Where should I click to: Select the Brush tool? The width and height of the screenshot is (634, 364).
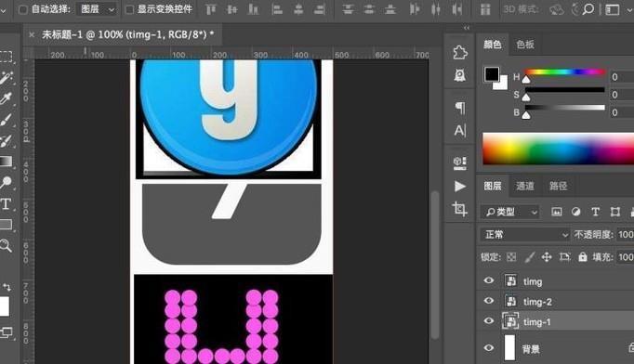point(6,120)
